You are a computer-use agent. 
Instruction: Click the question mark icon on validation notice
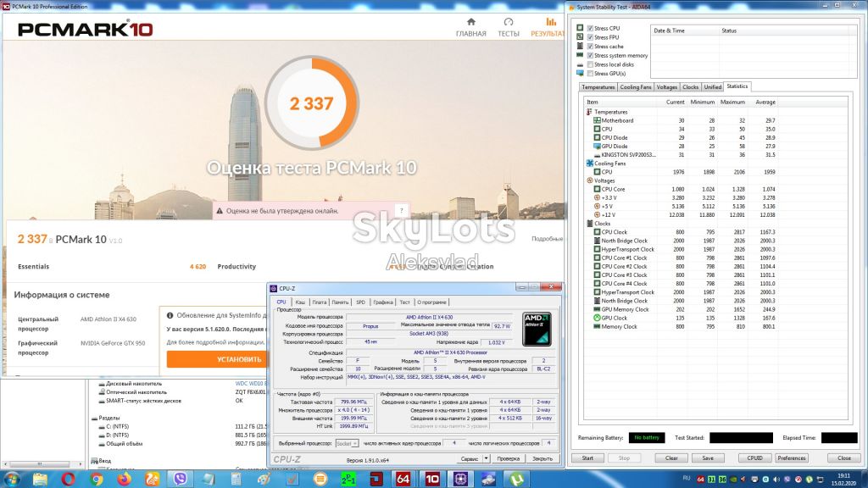point(401,210)
